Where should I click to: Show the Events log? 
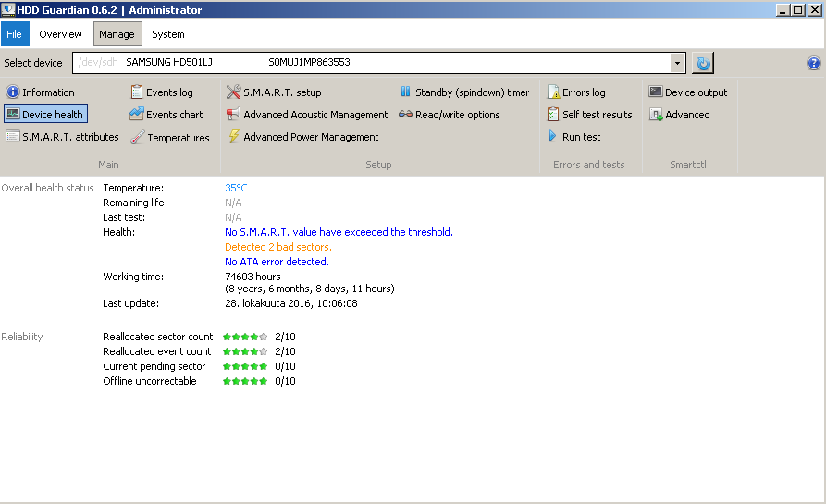(162, 92)
